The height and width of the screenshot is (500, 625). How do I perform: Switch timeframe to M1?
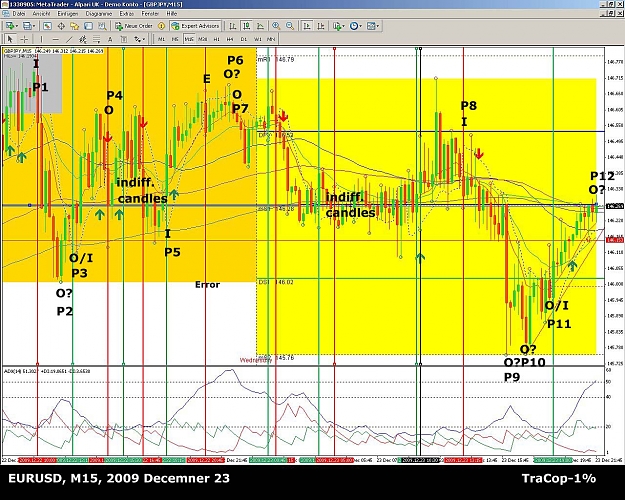point(161,39)
